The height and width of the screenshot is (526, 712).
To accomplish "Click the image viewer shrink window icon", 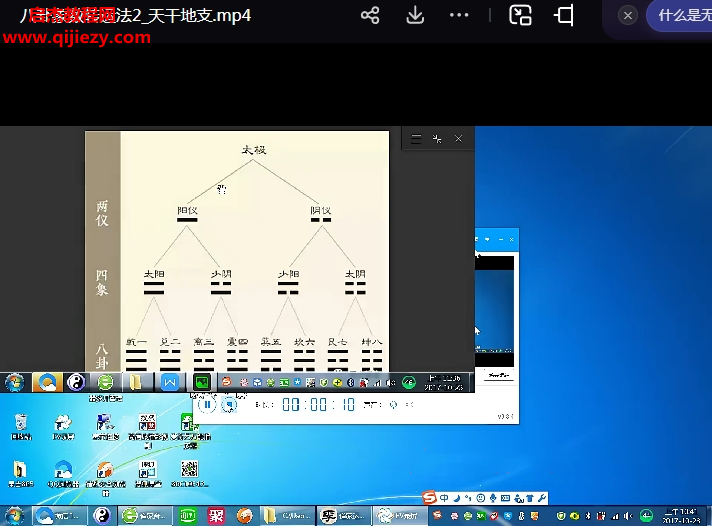I will [x=437, y=139].
